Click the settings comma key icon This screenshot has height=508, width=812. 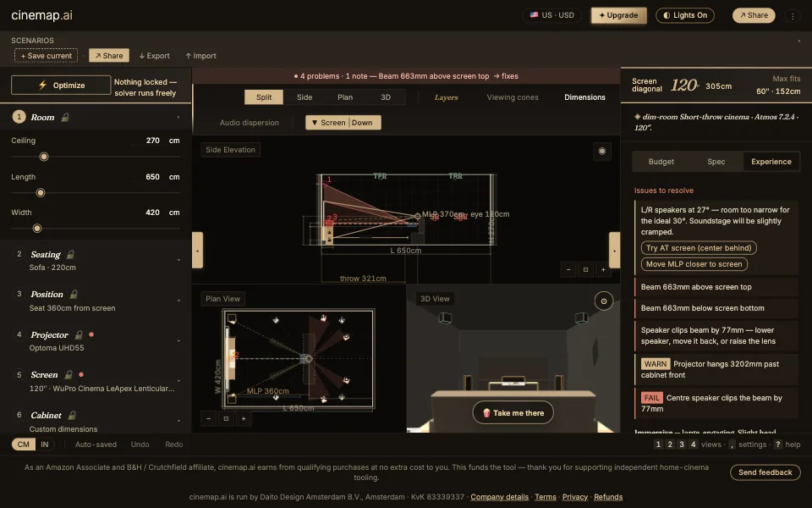click(732, 444)
